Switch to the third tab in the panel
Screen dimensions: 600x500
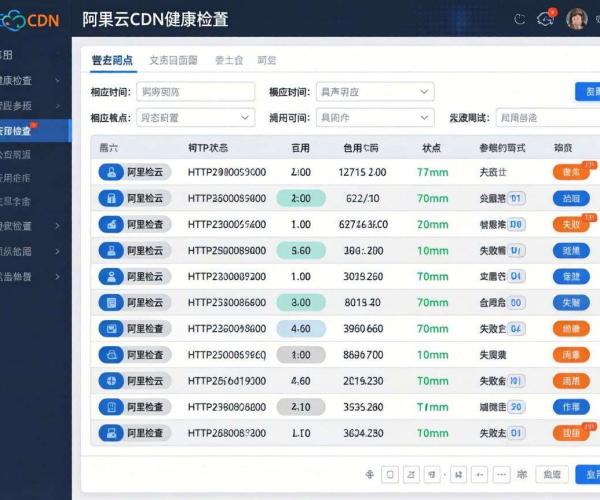pyautogui.click(x=229, y=60)
